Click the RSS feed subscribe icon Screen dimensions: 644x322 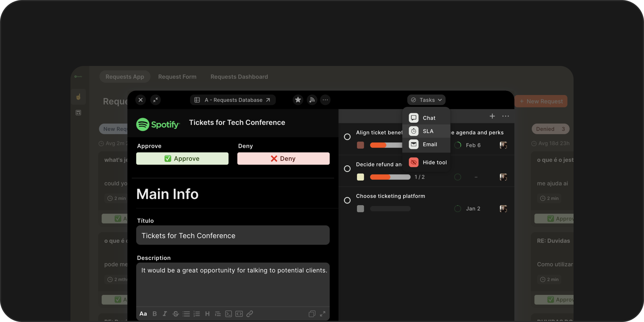(312, 100)
